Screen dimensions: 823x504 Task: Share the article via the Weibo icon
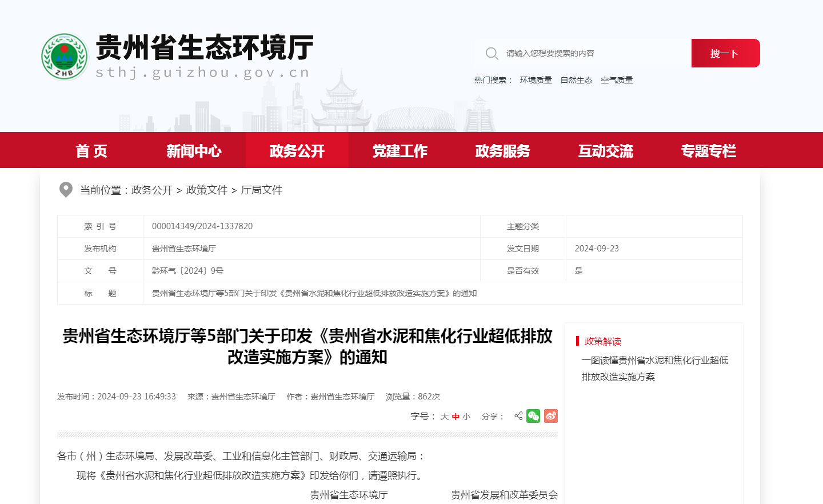point(550,416)
